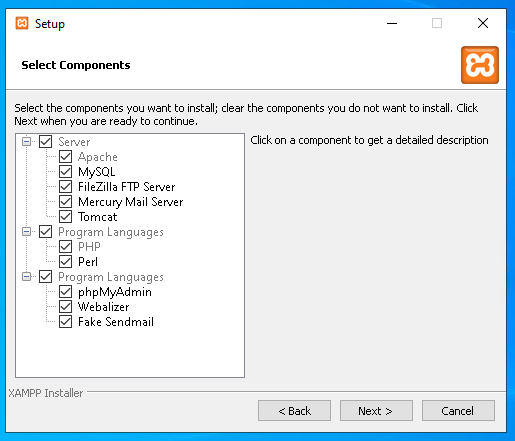
Task: Collapse the first Program Languages node
Action: [x=26, y=232]
